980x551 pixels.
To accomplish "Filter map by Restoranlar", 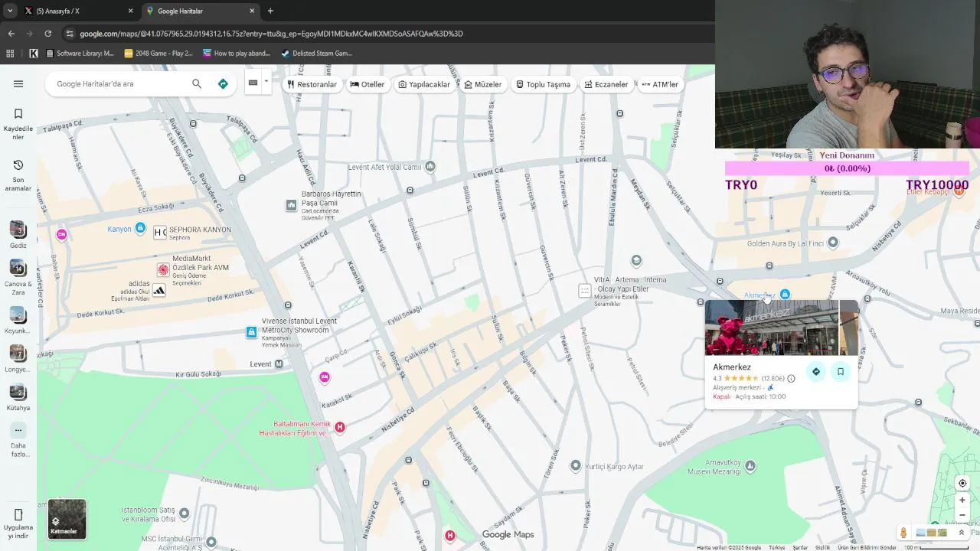I will point(312,84).
